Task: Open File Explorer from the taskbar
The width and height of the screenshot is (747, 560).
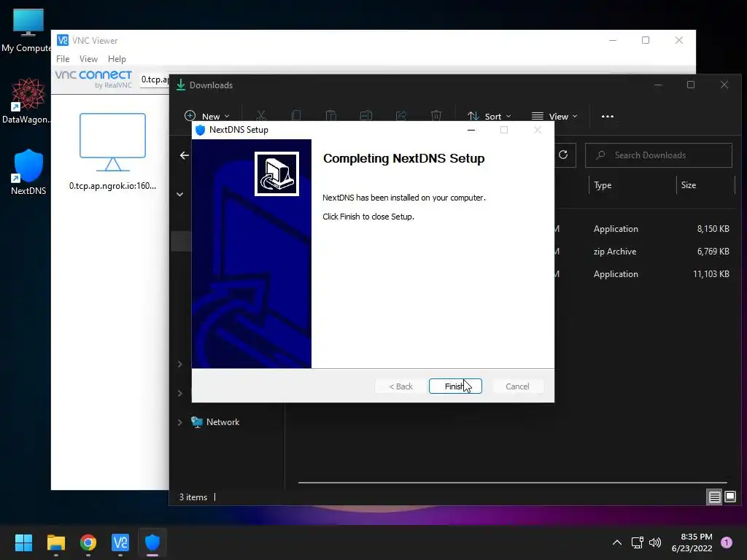Action: (x=55, y=542)
